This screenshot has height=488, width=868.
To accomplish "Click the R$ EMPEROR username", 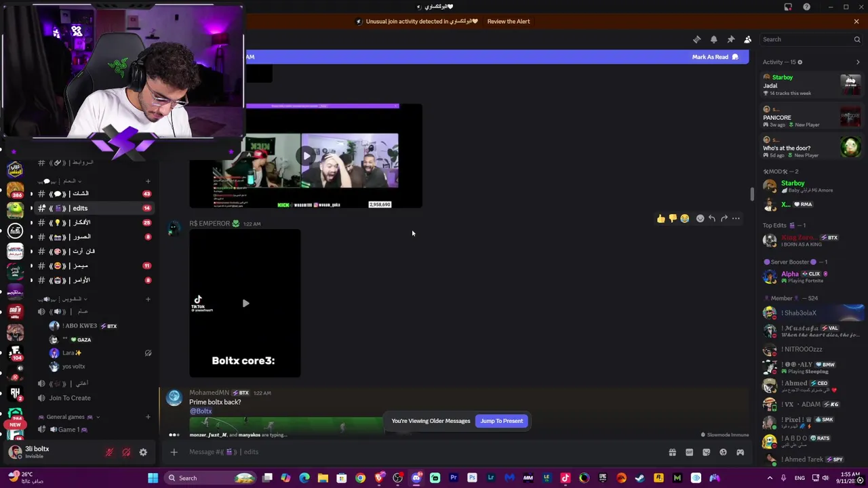I will pos(209,224).
